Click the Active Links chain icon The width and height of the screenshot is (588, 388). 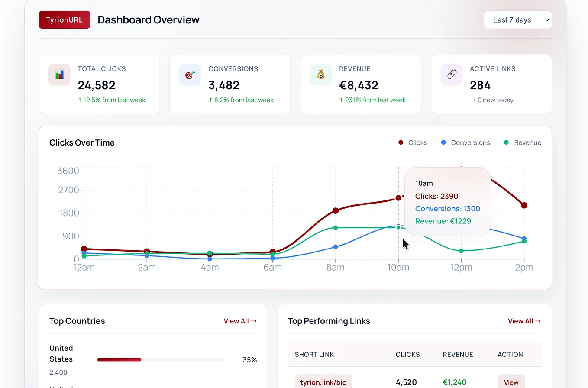point(452,74)
